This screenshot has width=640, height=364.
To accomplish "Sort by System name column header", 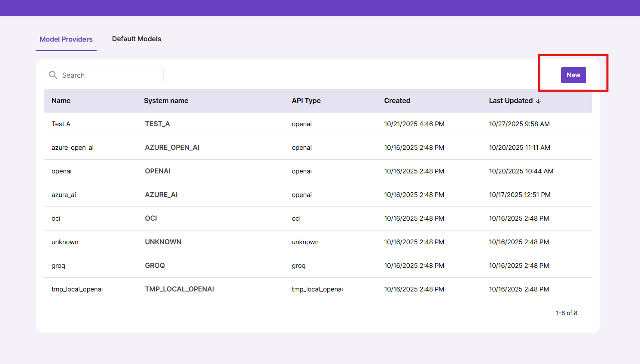I will 166,100.
